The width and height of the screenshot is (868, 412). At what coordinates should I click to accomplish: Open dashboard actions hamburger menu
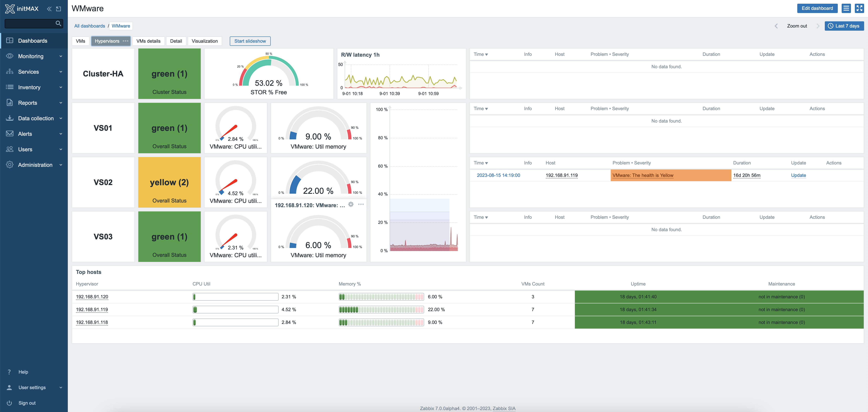[846, 8]
